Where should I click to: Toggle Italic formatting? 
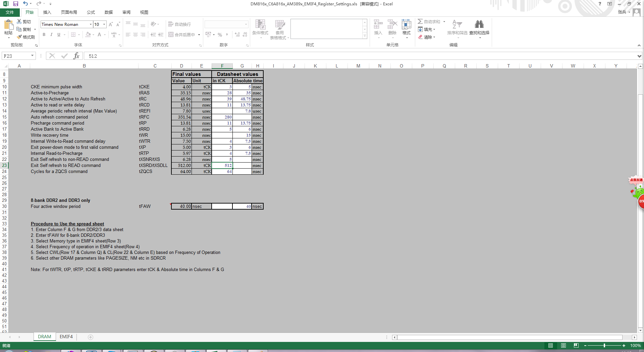click(51, 35)
